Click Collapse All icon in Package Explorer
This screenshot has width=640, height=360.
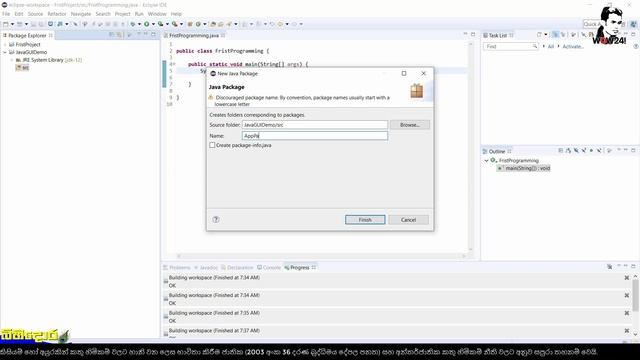coord(111,35)
